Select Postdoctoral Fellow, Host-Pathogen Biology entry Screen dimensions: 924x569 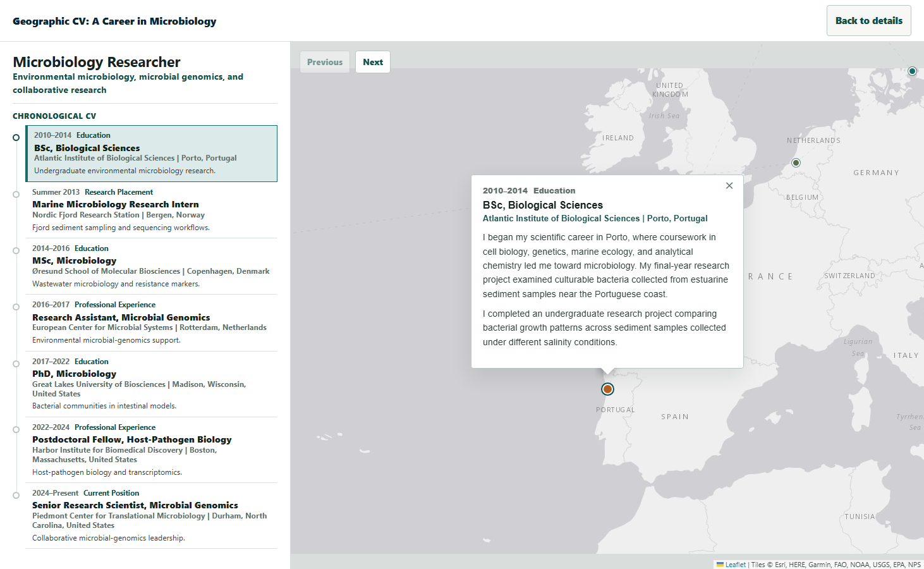152,450
